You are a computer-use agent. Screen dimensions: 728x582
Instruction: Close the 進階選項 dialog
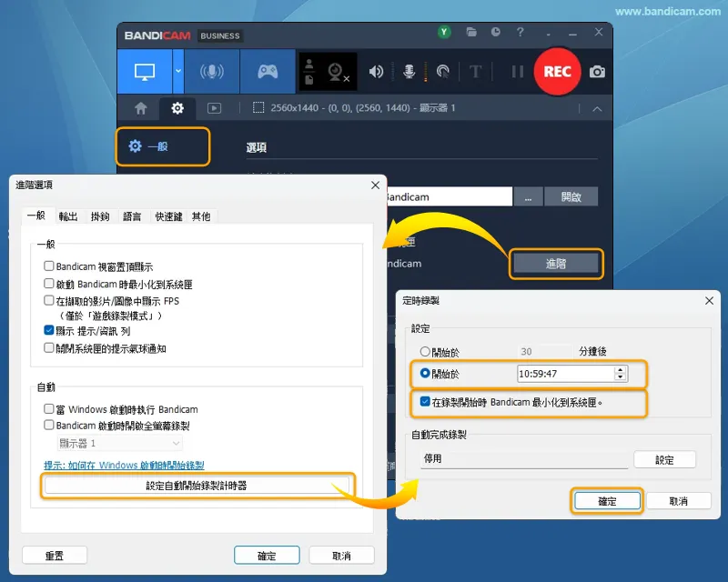[375, 186]
